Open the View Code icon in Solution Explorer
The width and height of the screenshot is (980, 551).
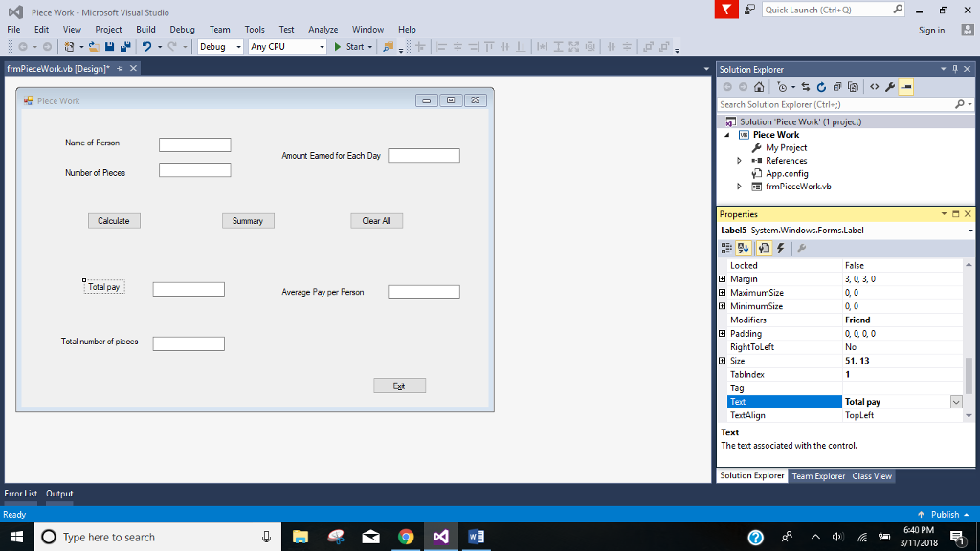(x=874, y=86)
